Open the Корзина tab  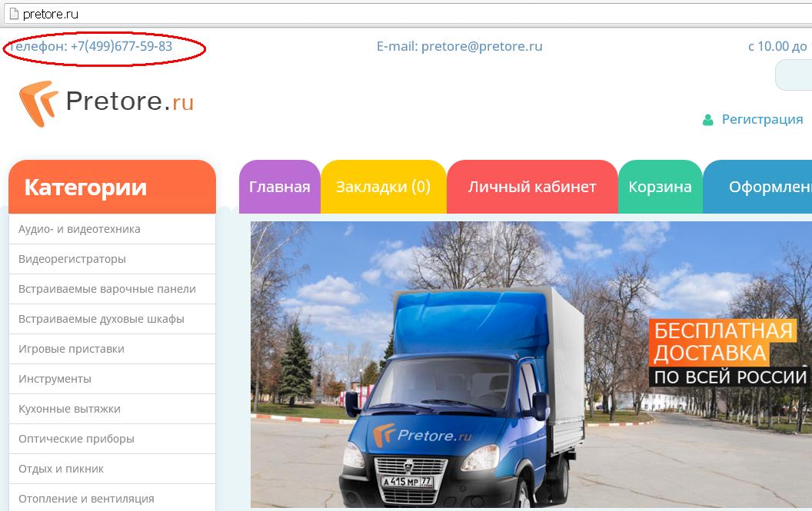[x=661, y=187]
